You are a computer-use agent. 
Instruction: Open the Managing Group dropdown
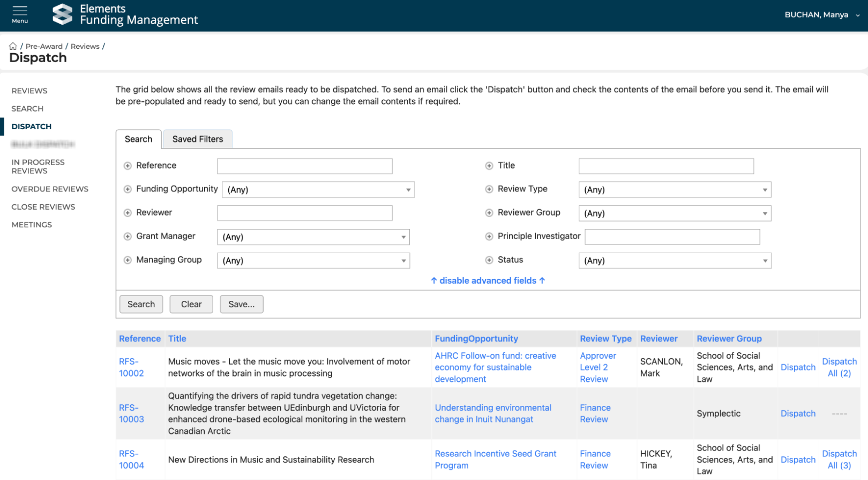point(313,261)
